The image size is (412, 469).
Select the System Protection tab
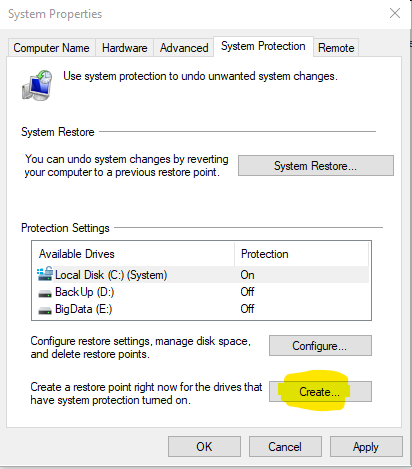point(263,46)
